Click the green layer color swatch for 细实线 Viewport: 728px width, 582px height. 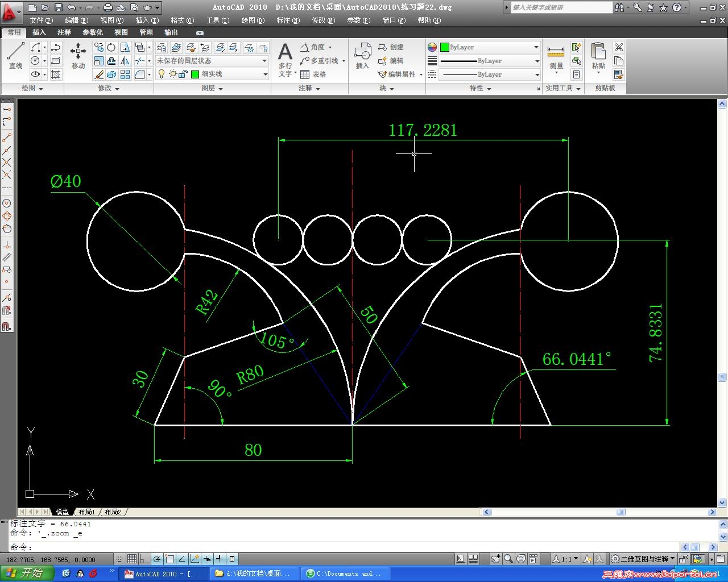point(195,74)
